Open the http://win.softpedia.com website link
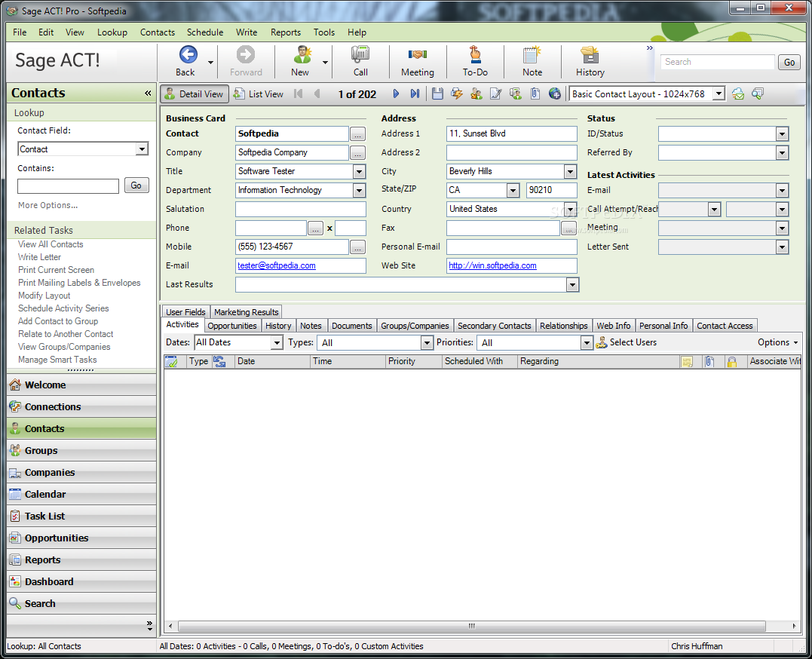The image size is (812, 659). coord(492,265)
